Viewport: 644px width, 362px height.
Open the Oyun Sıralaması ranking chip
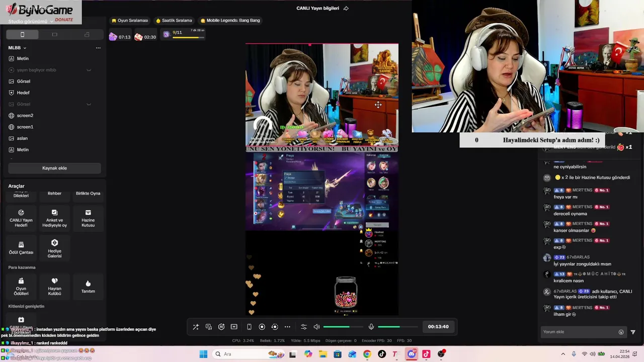pyautogui.click(x=130, y=21)
